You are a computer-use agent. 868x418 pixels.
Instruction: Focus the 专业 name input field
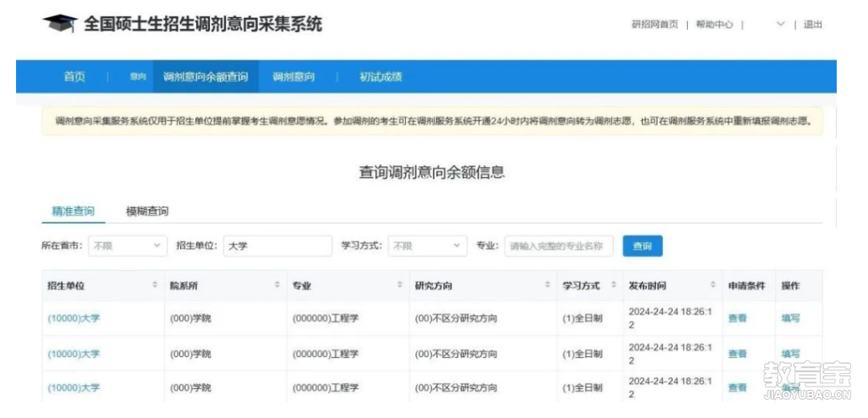[x=559, y=246]
